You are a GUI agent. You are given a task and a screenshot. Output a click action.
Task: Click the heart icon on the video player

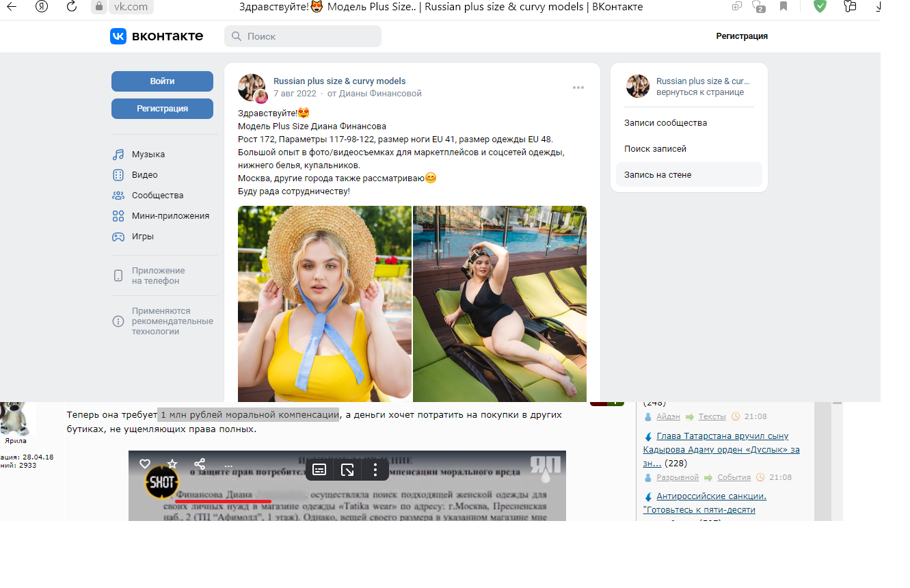145,464
